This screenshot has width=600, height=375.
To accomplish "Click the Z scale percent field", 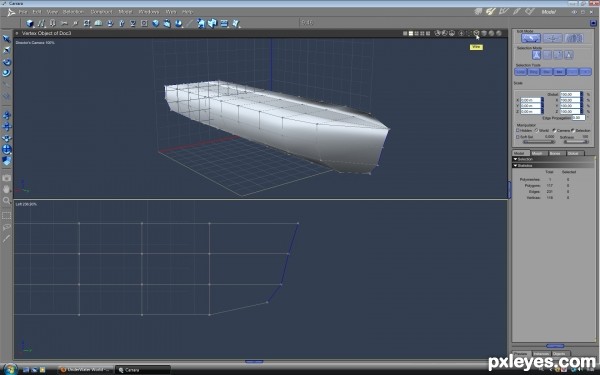I will (x=570, y=111).
